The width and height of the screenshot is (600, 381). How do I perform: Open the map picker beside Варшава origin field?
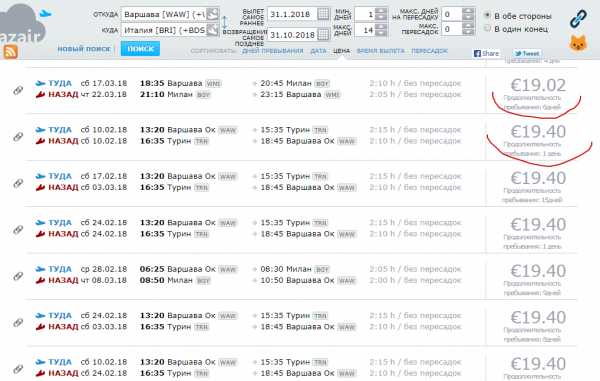(212, 14)
